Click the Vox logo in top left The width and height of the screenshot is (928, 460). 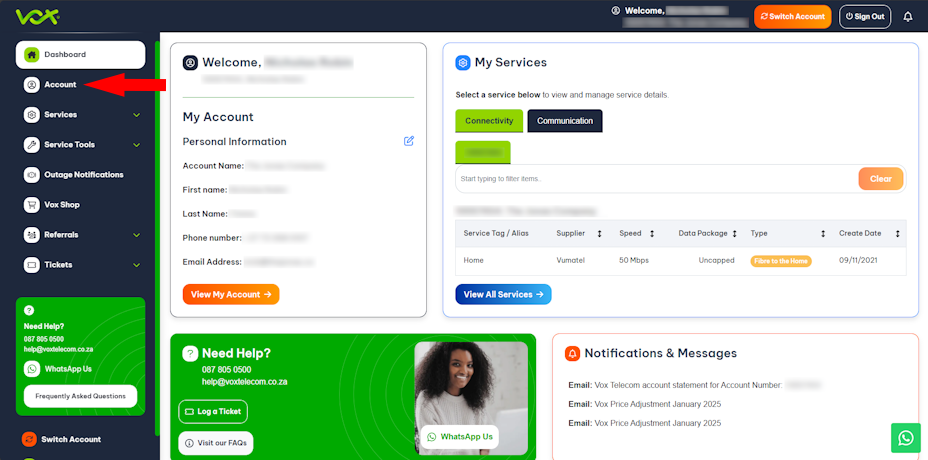point(35,16)
